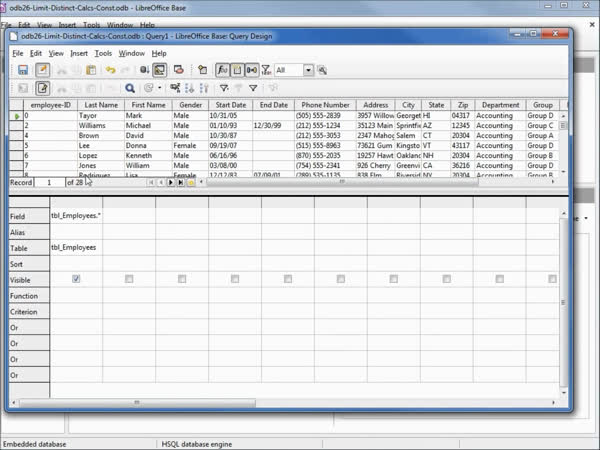Select the Sort row header
This screenshot has height=450, width=600.
pyautogui.click(x=29, y=264)
